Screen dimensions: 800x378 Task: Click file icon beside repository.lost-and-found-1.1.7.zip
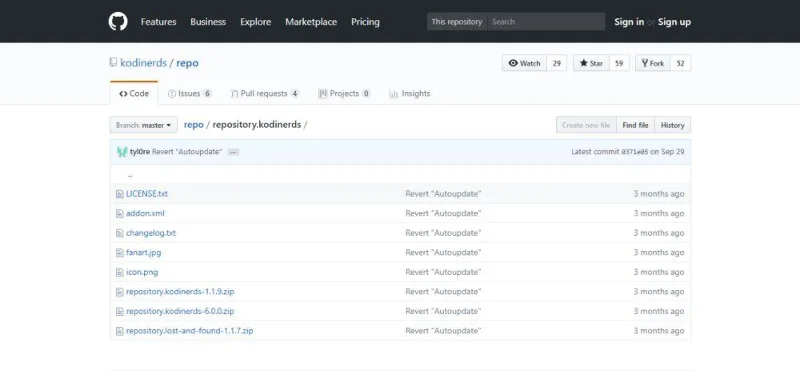click(119, 331)
